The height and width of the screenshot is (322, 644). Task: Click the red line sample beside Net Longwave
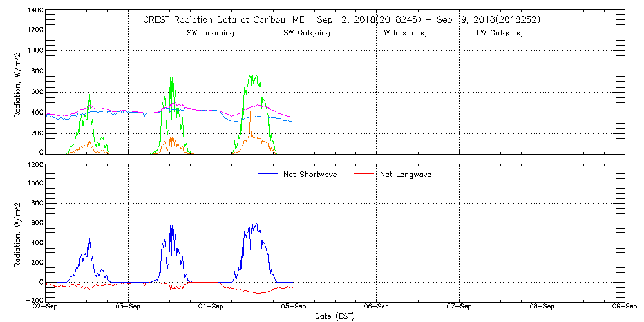click(x=364, y=175)
